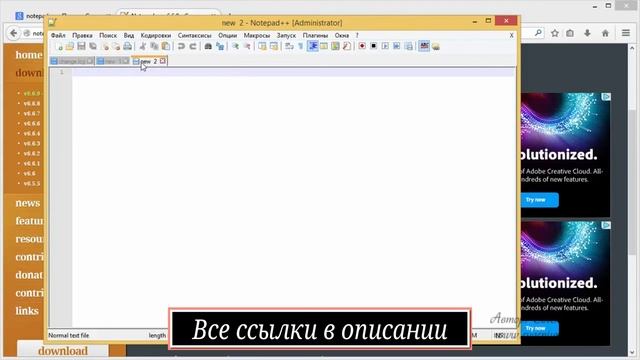Click the INS indicator in status bar
This screenshot has width=640, height=360.
[x=498, y=335]
